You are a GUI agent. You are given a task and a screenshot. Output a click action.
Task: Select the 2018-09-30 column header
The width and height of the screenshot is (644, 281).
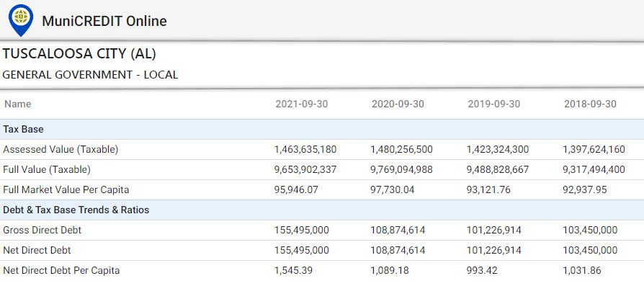pyautogui.click(x=590, y=104)
